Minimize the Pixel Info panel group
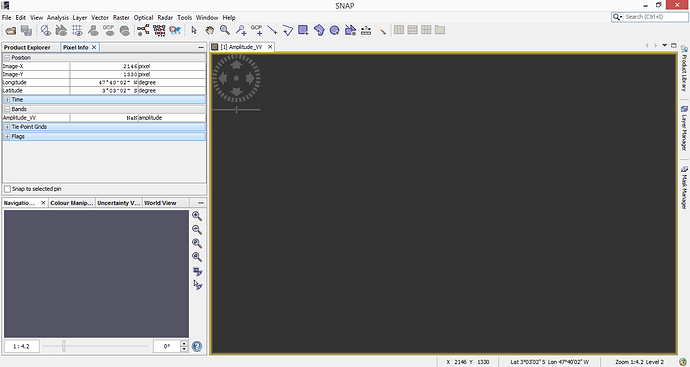The width and height of the screenshot is (690, 367). click(201, 47)
